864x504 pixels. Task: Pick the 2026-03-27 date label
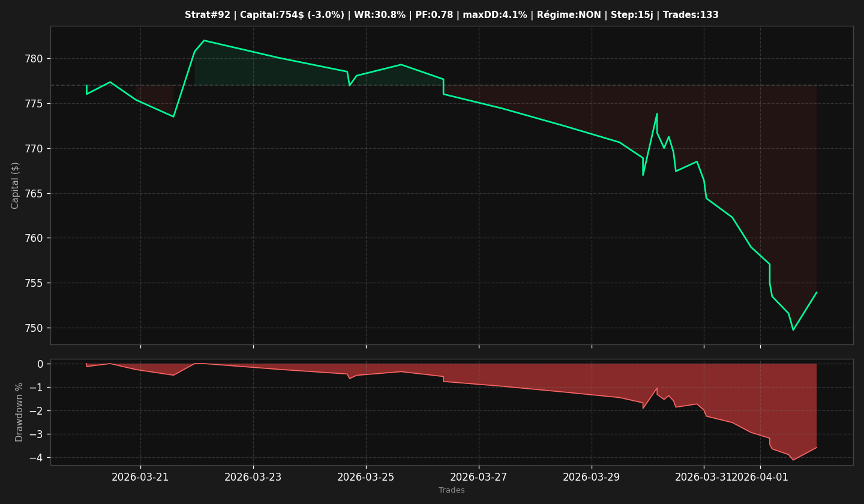pyautogui.click(x=479, y=477)
